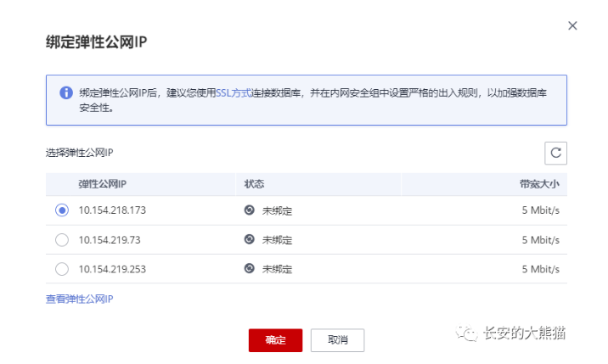608x364 pixels.
Task: Click status icon in the 10.154.219.73 row
Action: point(250,239)
